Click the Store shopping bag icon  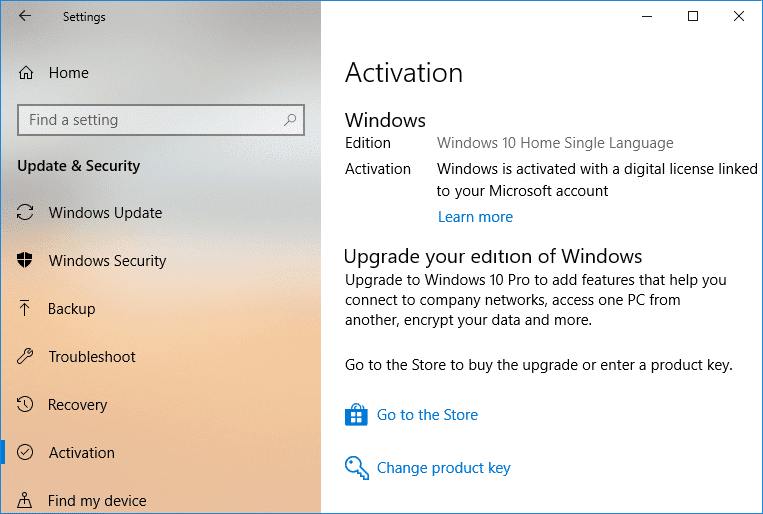tap(356, 415)
